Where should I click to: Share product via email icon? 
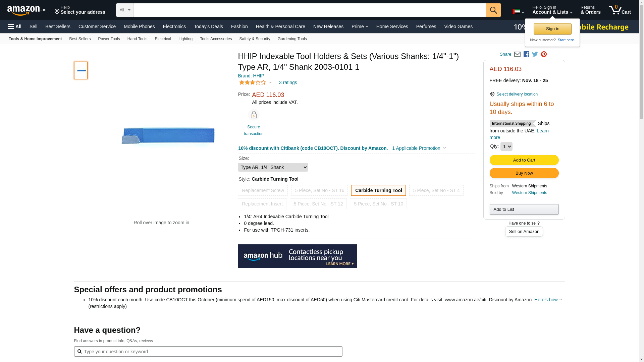(x=517, y=54)
